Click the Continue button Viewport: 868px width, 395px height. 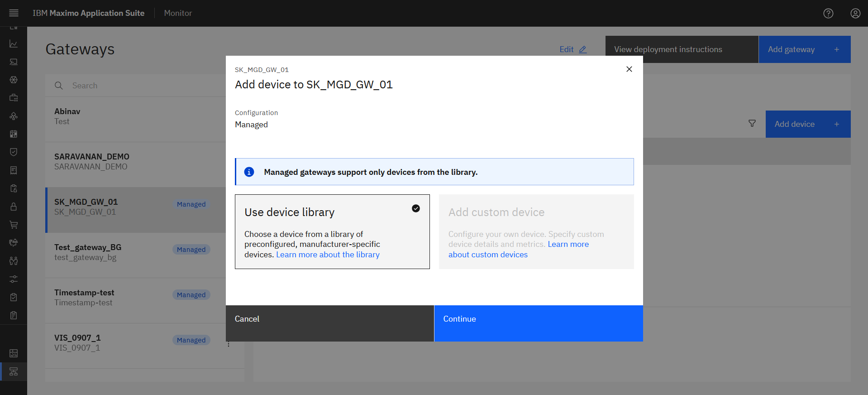pos(539,323)
